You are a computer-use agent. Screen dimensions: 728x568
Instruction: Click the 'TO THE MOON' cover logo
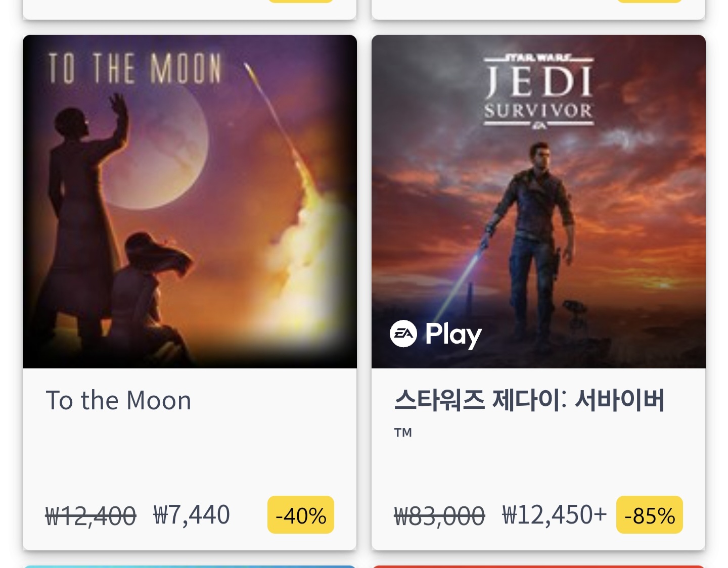pyautogui.click(x=135, y=68)
